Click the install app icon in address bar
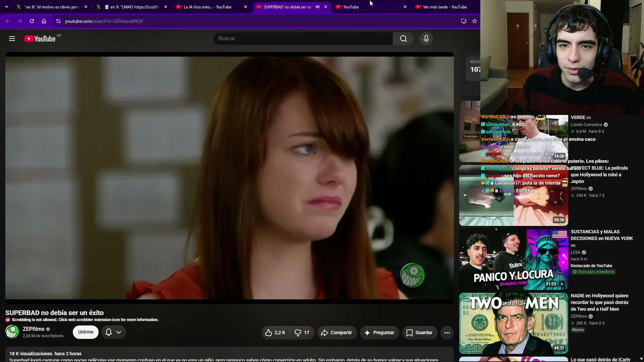Screen dimensions: 644x362 click(463, 21)
